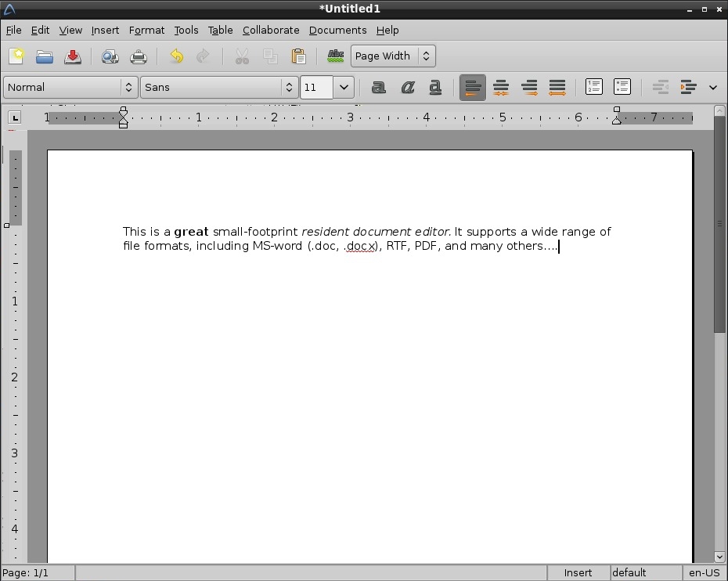Image resolution: width=728 pixels, height=581 pixels.
Task: Click the AbiWord application icon in title bar
Action: click(9, 9)
